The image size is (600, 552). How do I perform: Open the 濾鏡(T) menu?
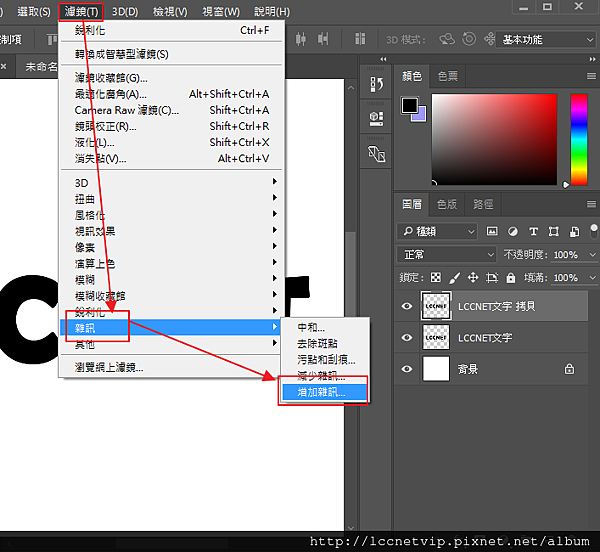81,11
